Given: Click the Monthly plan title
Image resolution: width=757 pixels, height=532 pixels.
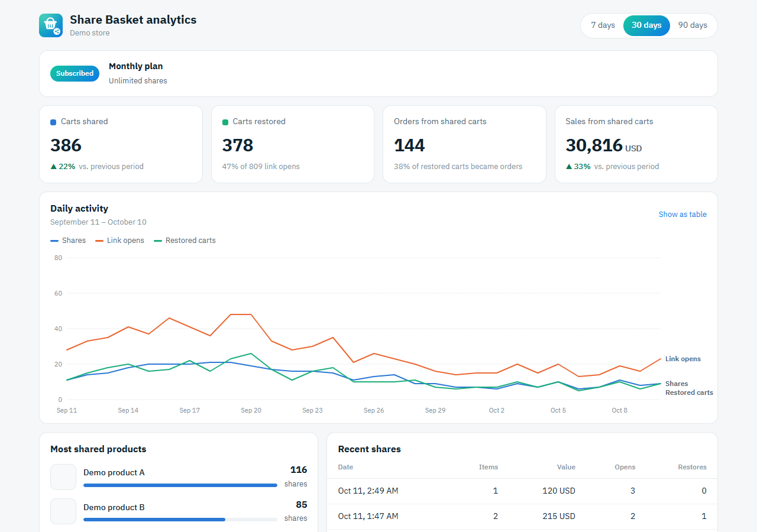Looking at the screenshot, I should tap(135, 66).
